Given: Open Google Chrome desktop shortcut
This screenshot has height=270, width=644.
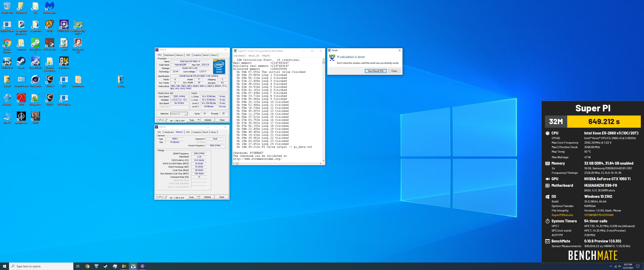Looking at the screenshot, I should coord(7,46).
